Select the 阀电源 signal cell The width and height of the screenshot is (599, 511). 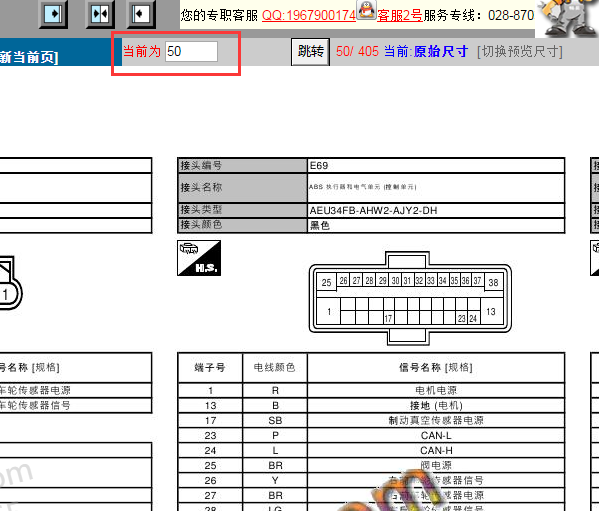click(436, 466)
